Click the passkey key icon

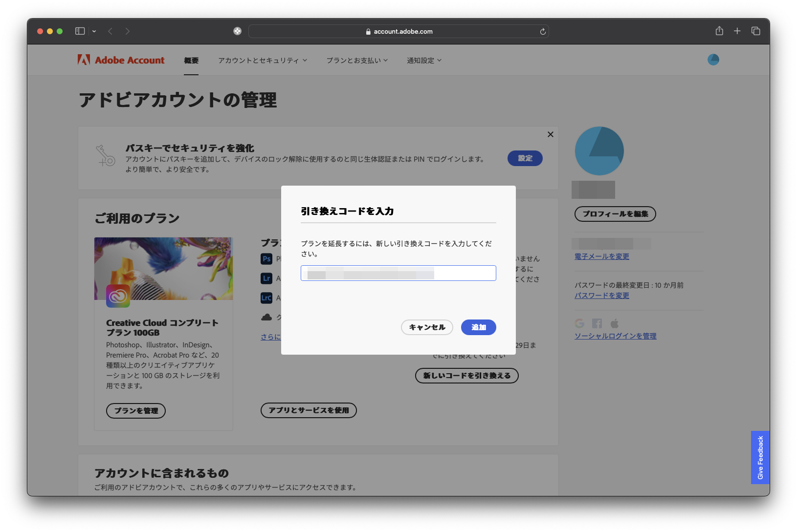pos(105,156)
